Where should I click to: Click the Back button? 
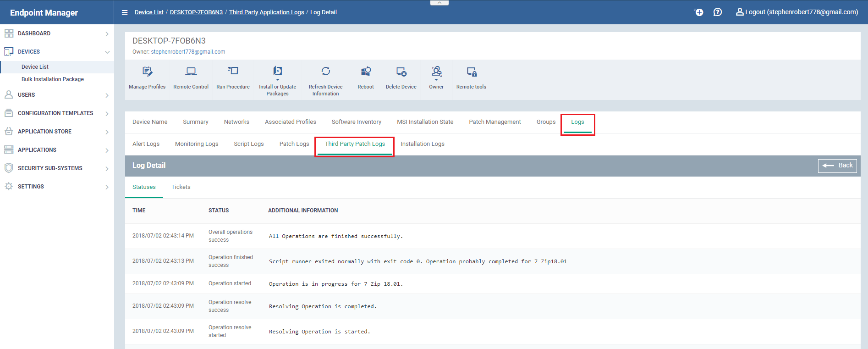pyautogui.click(x=837, y=166)
